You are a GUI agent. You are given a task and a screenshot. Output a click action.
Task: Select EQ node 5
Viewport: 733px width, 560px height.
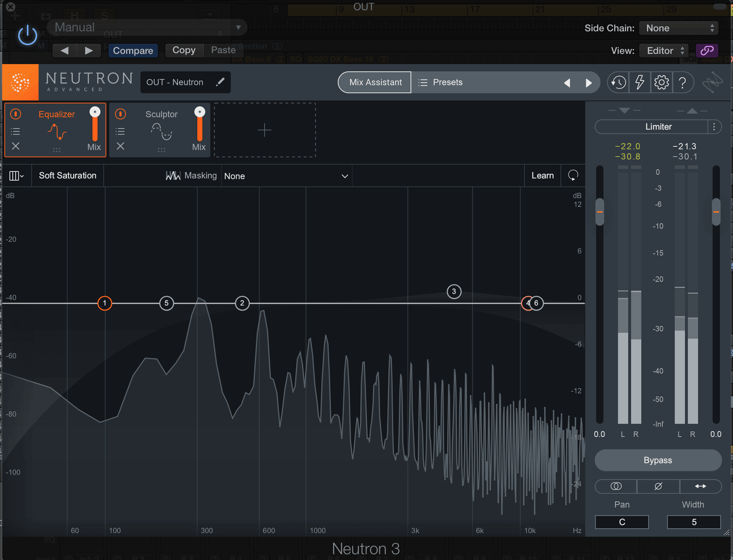pos(167,303)
